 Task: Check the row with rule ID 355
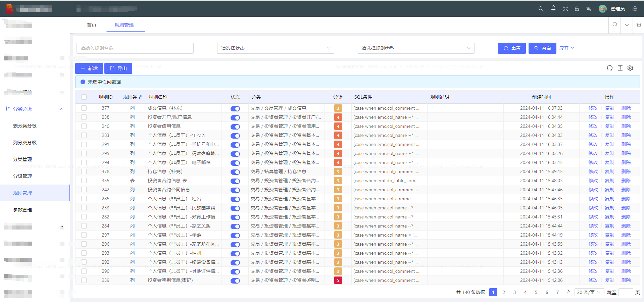84,181
